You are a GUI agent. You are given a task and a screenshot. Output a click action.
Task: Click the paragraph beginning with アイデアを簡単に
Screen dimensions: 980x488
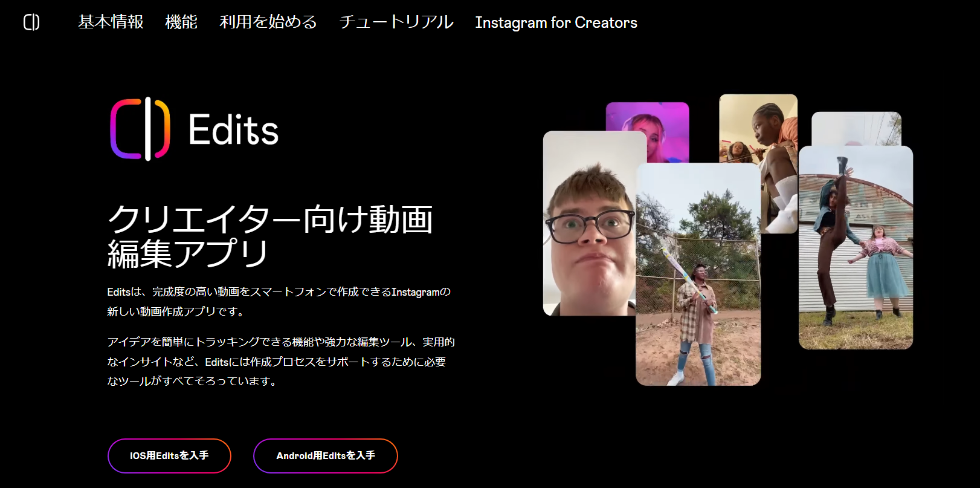pos(280,362)
